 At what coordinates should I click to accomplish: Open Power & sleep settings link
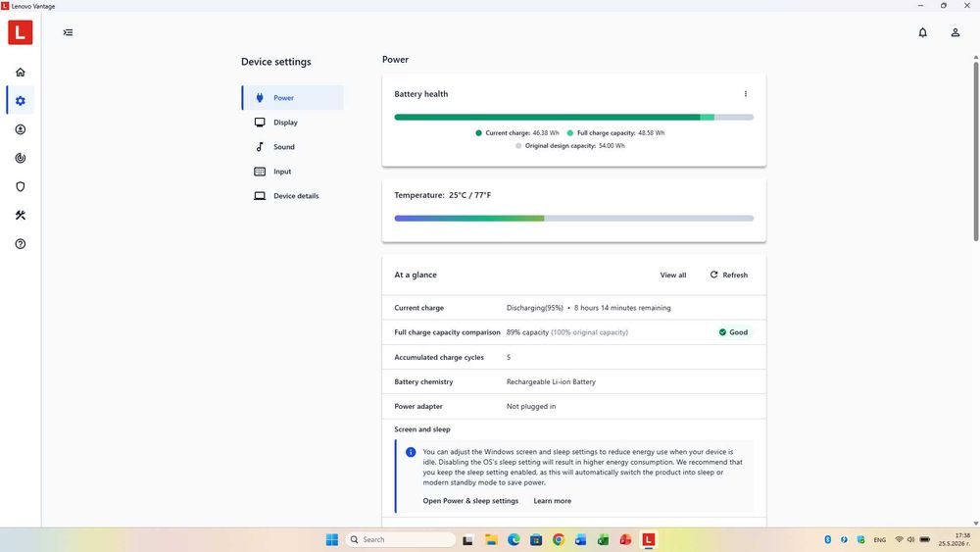pyautogui.click(x=470, y=501)
